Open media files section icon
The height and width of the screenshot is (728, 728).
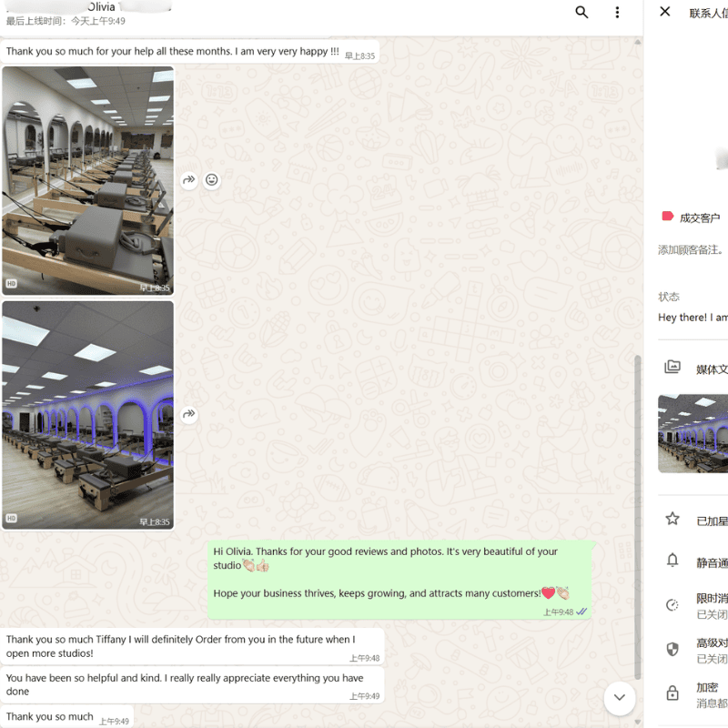pos(672,367)
